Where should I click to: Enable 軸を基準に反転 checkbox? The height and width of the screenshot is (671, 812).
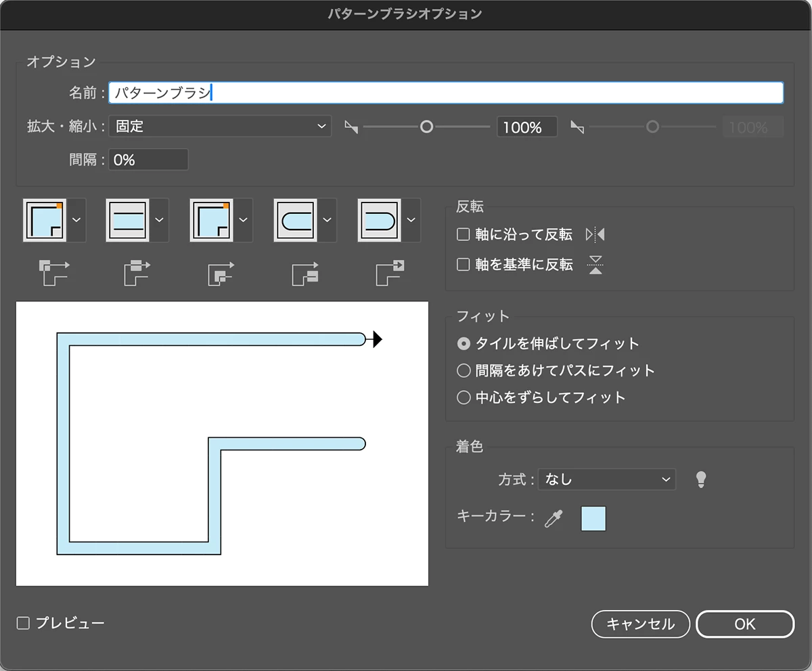pos(464,265)
